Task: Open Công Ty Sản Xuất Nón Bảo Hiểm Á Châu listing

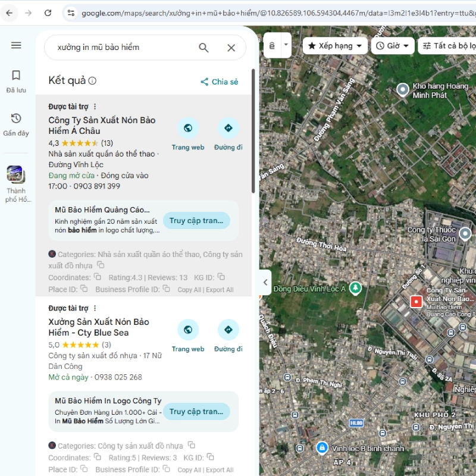Action: (x=102, y=126)
